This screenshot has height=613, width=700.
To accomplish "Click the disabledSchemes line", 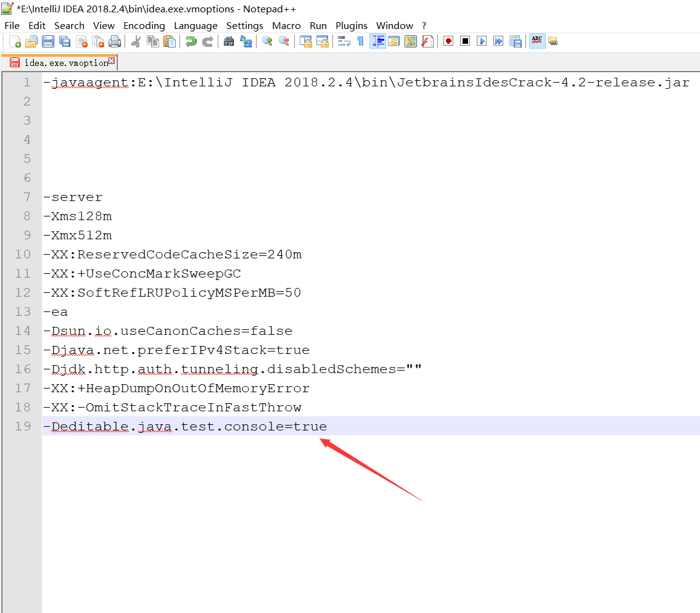I will click(232, 369).
